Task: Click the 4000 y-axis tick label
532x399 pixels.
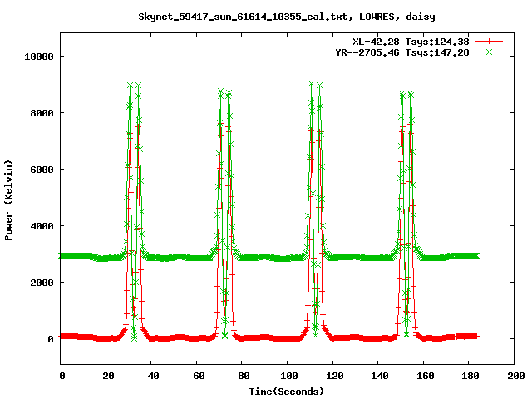Action: [x=42, y=226]
